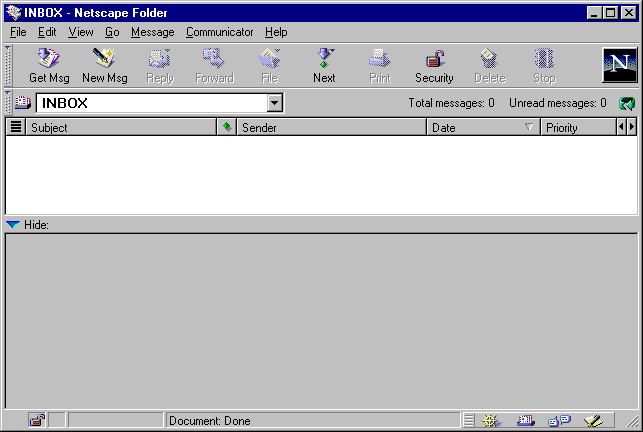Click the Netscape N logo
The height and width of the screenshot is (432, 643).
tap(620, 65)
